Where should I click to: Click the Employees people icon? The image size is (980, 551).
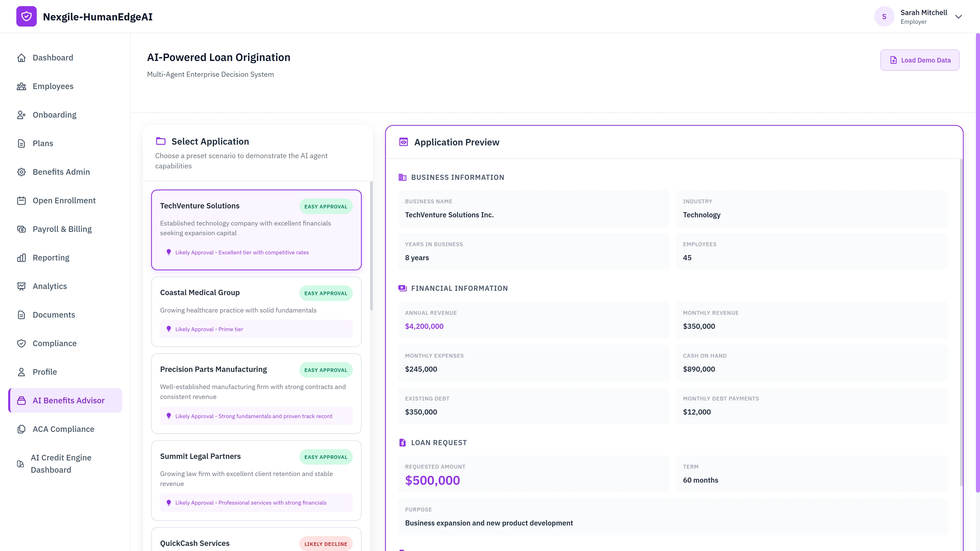(x=21, y=86)
